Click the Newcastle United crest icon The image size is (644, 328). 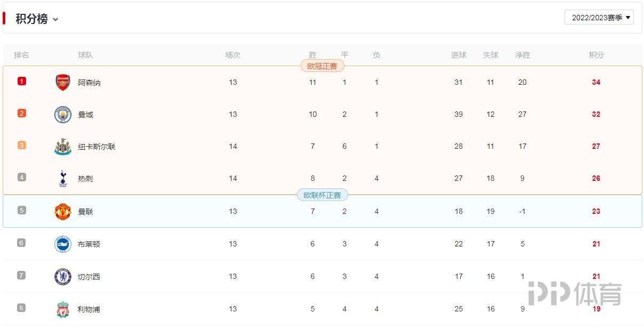(63, 147)
